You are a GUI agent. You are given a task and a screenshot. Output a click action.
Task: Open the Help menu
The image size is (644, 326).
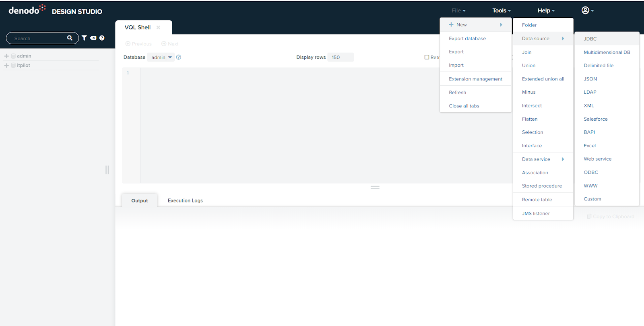tap(546, 10)
